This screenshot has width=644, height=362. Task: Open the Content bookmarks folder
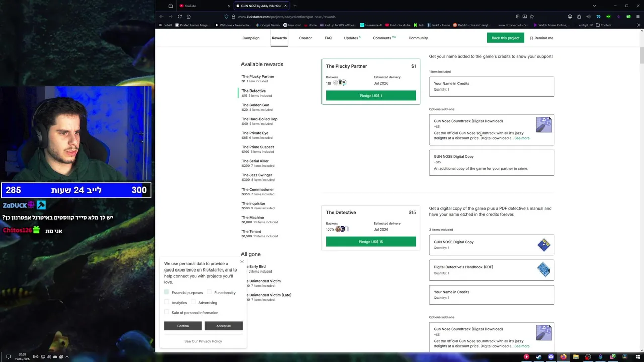coord(603,25)
